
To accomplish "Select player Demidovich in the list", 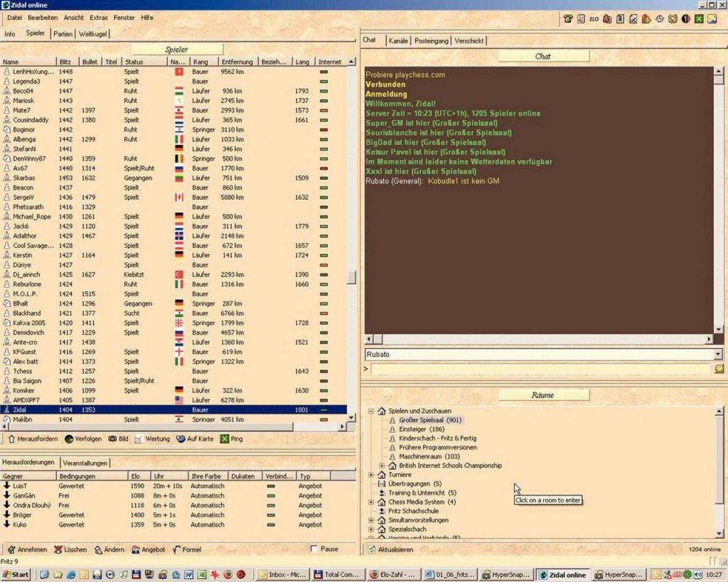I will tap(173, 333).
